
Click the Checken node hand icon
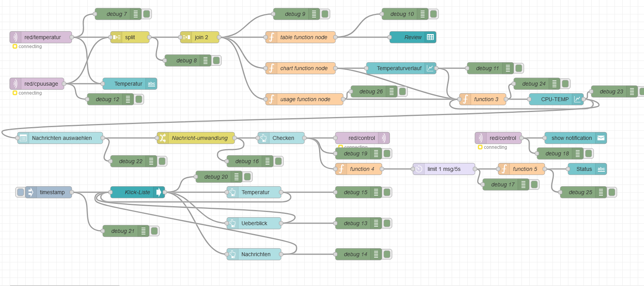(x=264, y=138)
